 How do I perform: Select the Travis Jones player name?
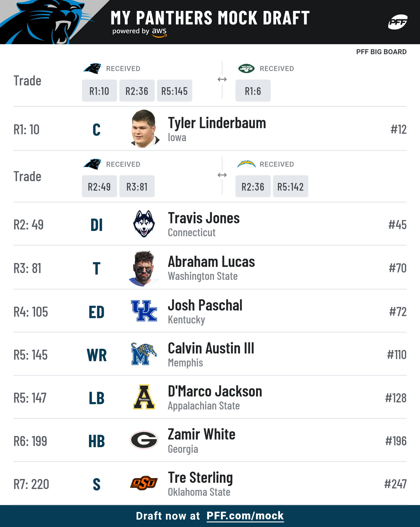[204, 218]
